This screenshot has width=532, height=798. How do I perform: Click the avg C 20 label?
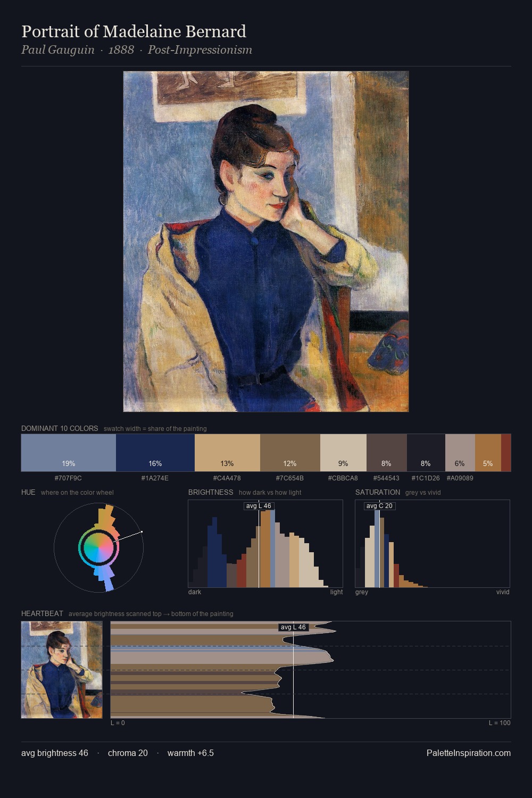(x=379, y=506)
